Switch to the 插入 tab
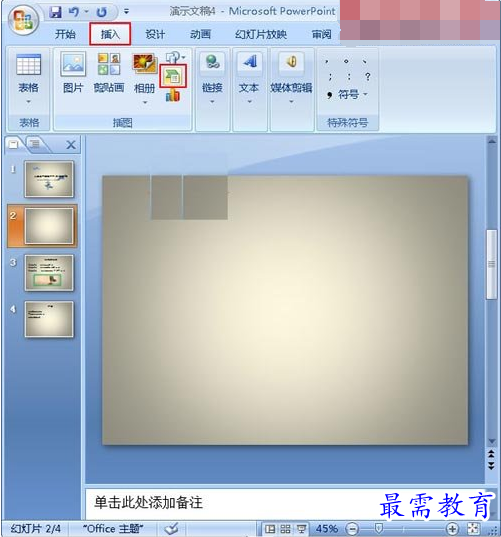 point(110,34)
